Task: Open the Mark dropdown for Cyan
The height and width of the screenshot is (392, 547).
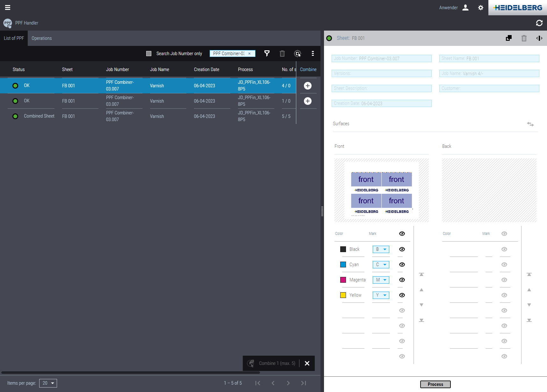Action: point(381,265)
